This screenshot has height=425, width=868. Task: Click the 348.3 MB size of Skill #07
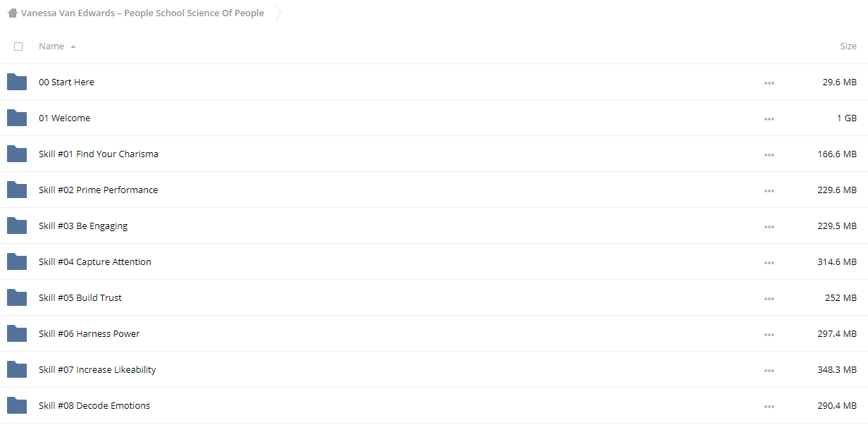click(837, 369)
